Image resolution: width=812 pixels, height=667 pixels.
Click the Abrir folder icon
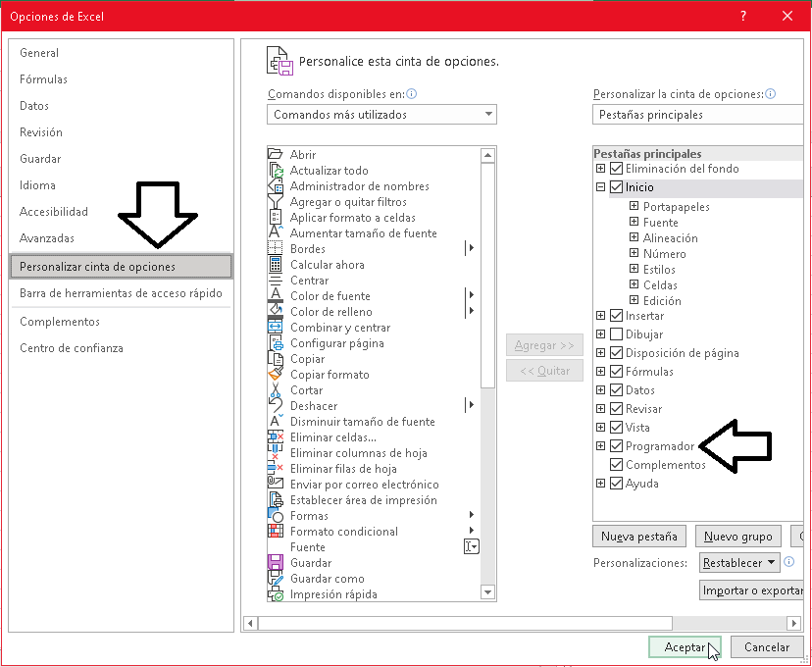[275, 154]
